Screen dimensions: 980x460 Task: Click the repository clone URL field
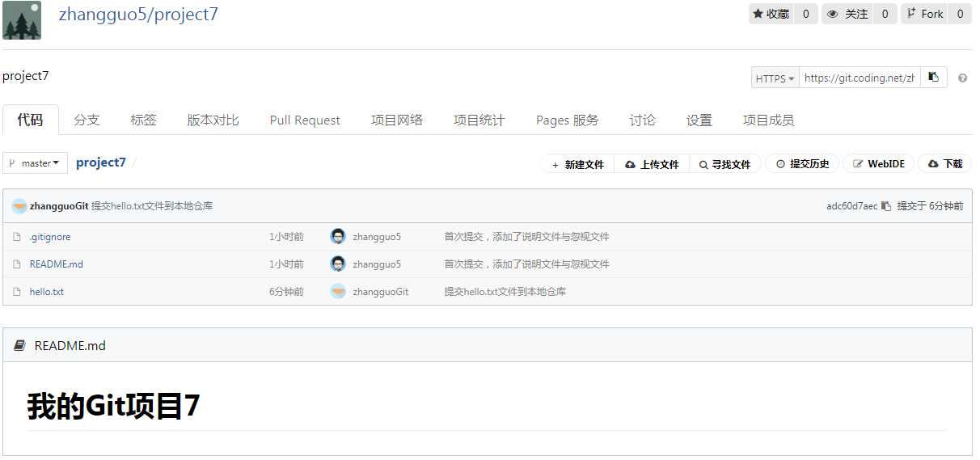coord(860,78)
